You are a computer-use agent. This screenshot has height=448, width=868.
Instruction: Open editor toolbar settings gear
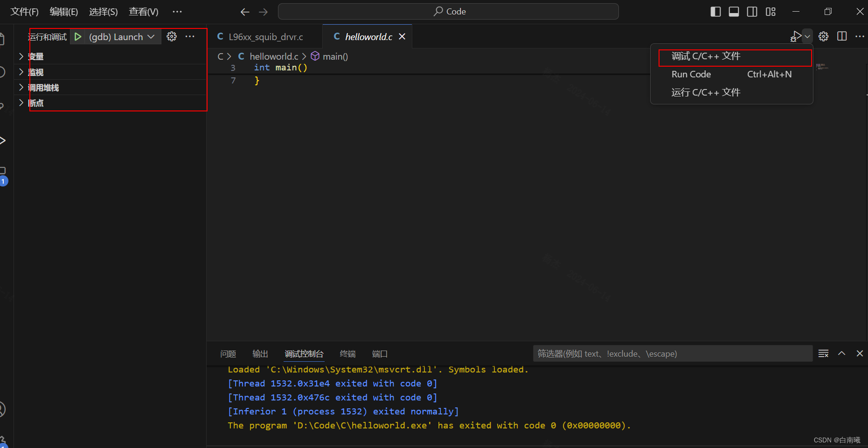(823, 36)
